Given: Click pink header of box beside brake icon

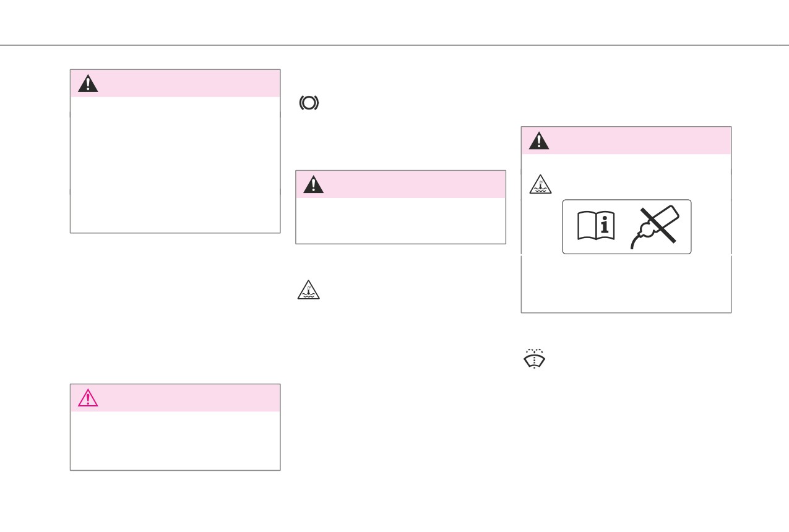Looking at the screenshot, I should point(175,83).
